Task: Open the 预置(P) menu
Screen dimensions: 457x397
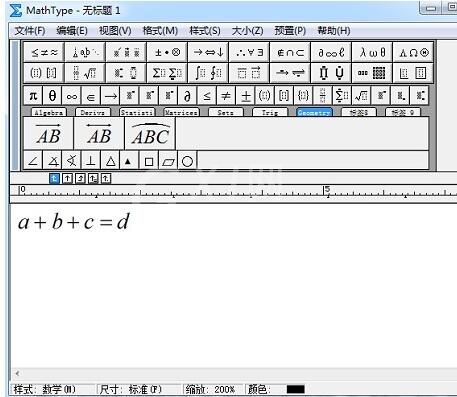Action: pyautogui.click(x=290, y=31)
